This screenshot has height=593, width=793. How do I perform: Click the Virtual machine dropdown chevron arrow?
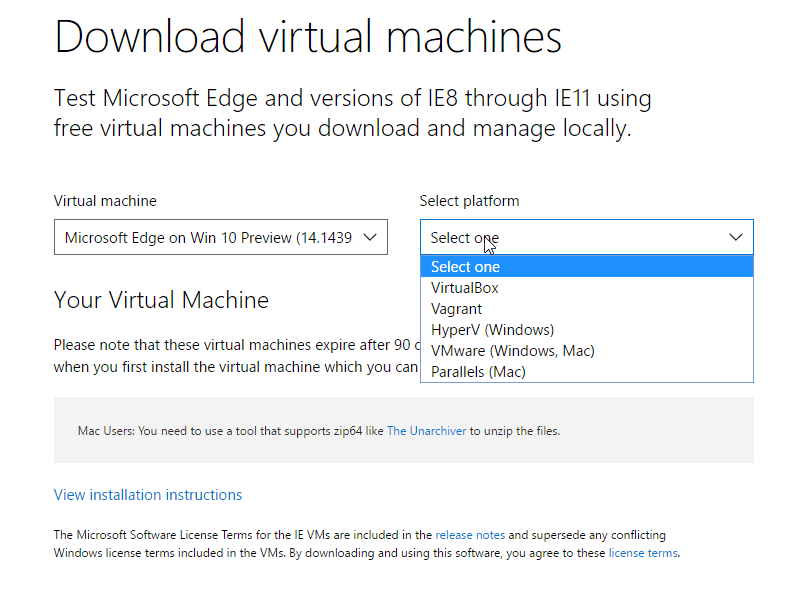coord(370,237)
